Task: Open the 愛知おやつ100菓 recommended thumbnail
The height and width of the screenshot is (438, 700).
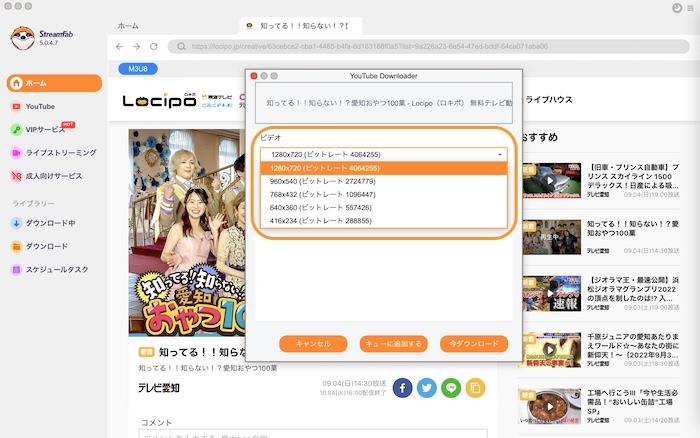Action: (x=551, y=237)
